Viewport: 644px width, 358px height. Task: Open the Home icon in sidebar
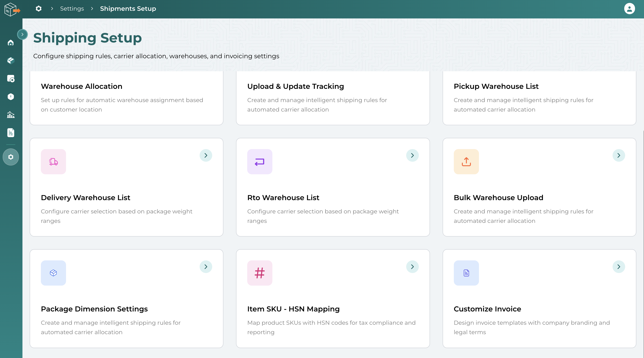point(11,43)
